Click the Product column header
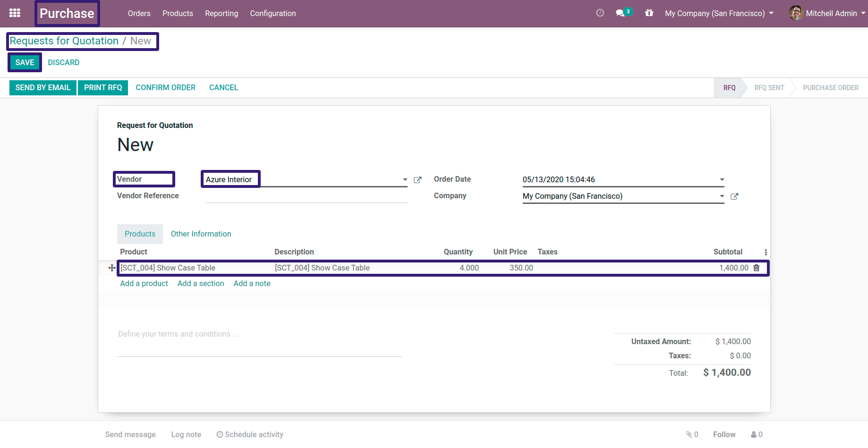Image resolution: width=868 pixels, height=448 pixels. (x=134, y=252)
